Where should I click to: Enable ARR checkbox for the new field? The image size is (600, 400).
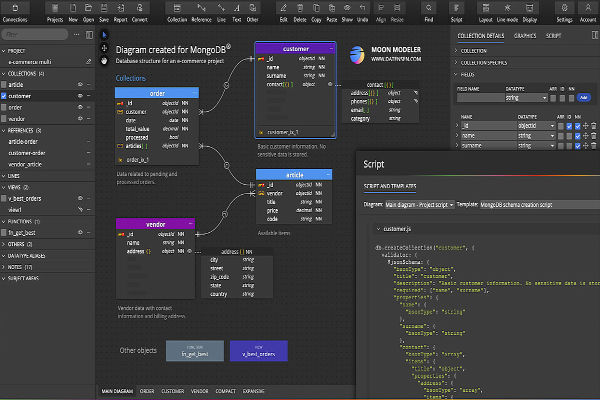(553, 98)
